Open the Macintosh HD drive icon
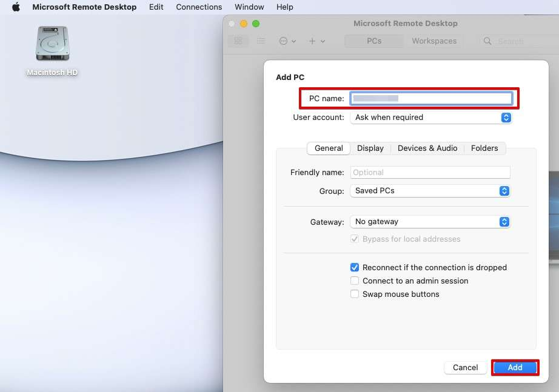The width and height of the screenshot is (559, 392). point(52,44)
